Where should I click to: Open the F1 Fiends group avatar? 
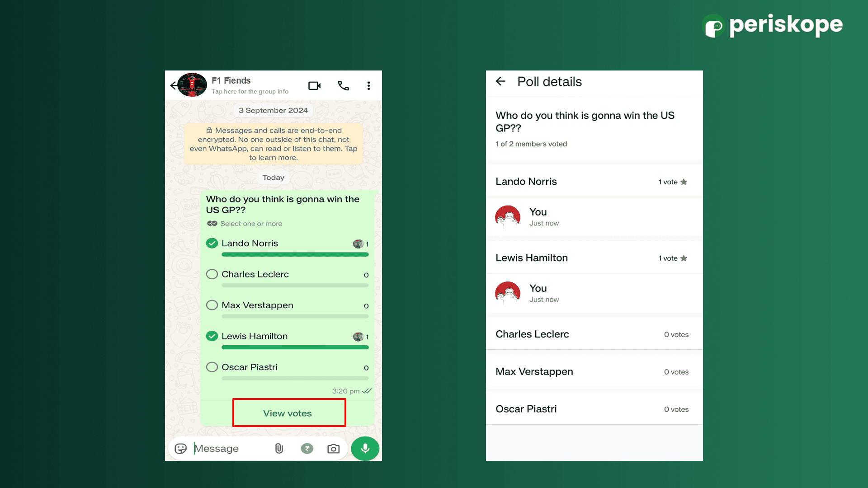click(x=192, y=85)
